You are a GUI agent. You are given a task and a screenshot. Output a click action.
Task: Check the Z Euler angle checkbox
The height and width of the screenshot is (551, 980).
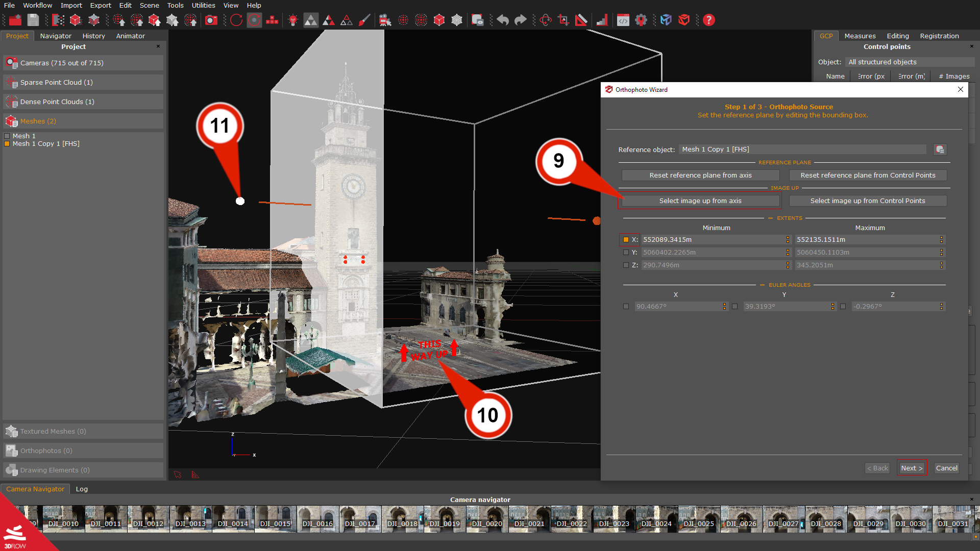pos(843,306)
